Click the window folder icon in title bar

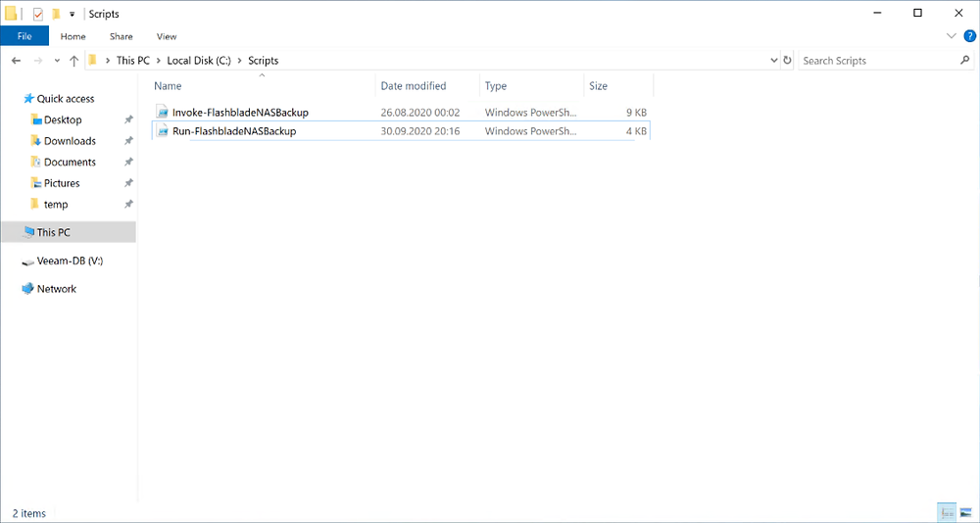click(x=11, y=14)
